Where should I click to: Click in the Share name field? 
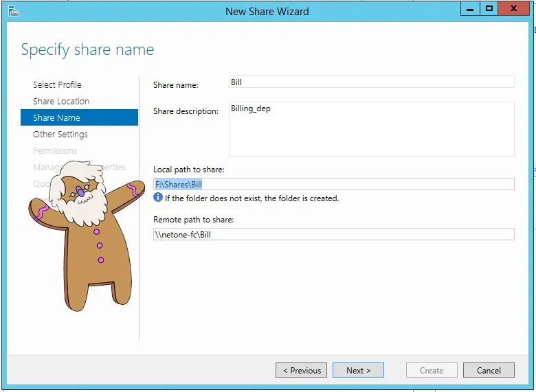pyautogui.click(x=372, y=82)
